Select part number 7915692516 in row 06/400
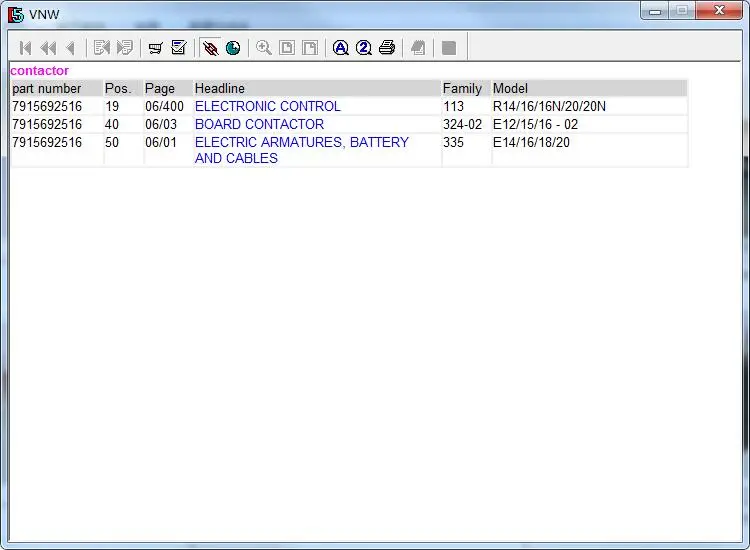 [47, 106]
